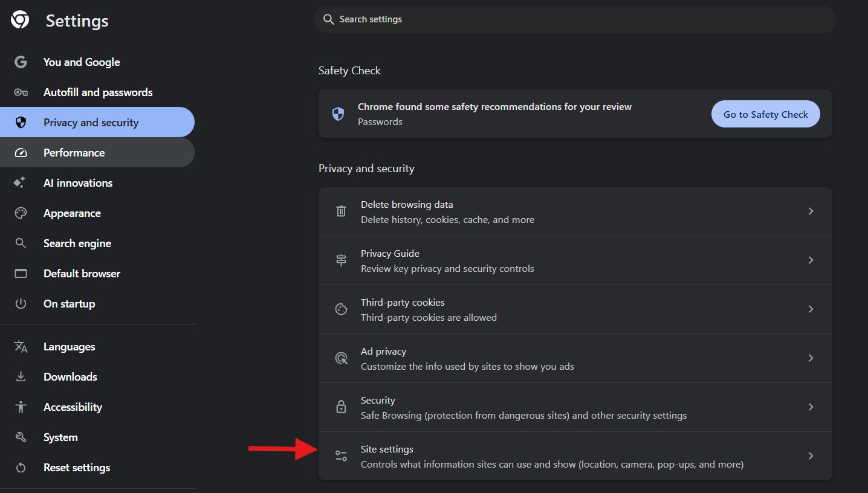
Task: Expand Delete browsing data chevron
Action: pyautogui.click(x=811, y=211)
